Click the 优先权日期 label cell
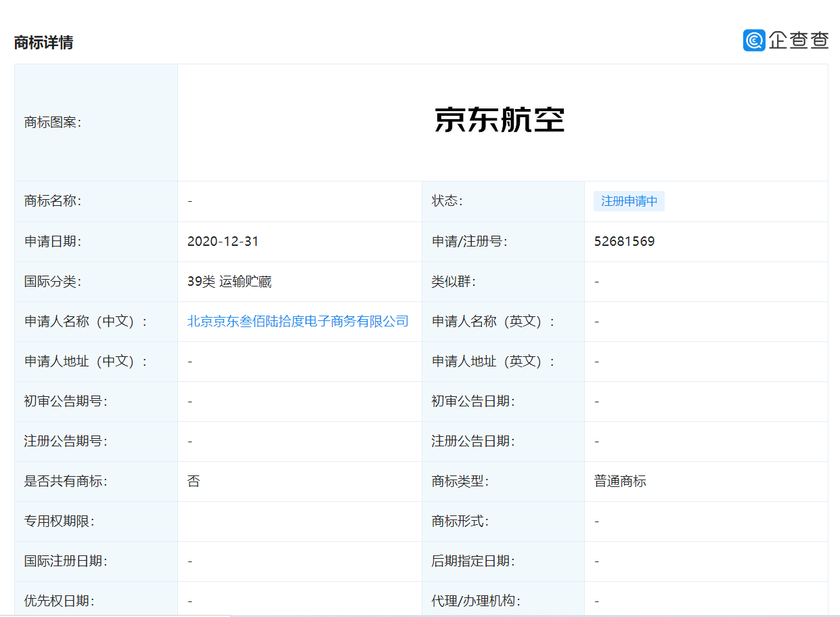This screenshot has width=840, height=617. (96, 599)
